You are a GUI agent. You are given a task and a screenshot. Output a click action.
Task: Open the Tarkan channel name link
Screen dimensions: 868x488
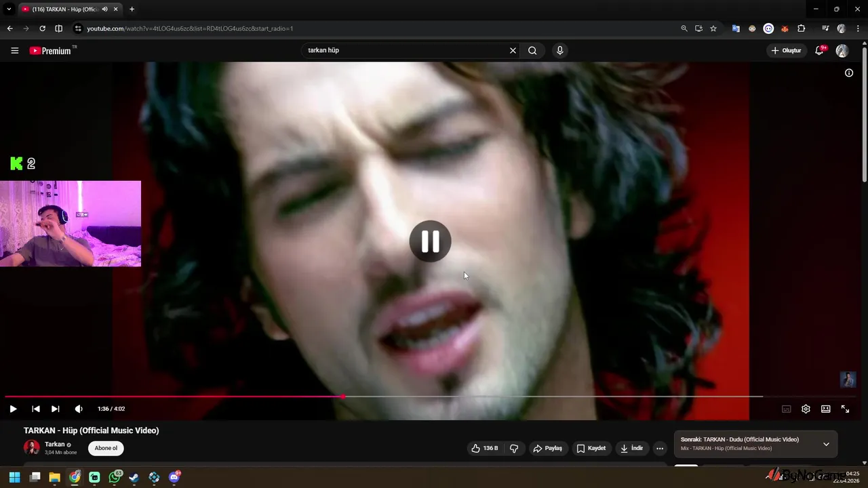coord(55,445)
